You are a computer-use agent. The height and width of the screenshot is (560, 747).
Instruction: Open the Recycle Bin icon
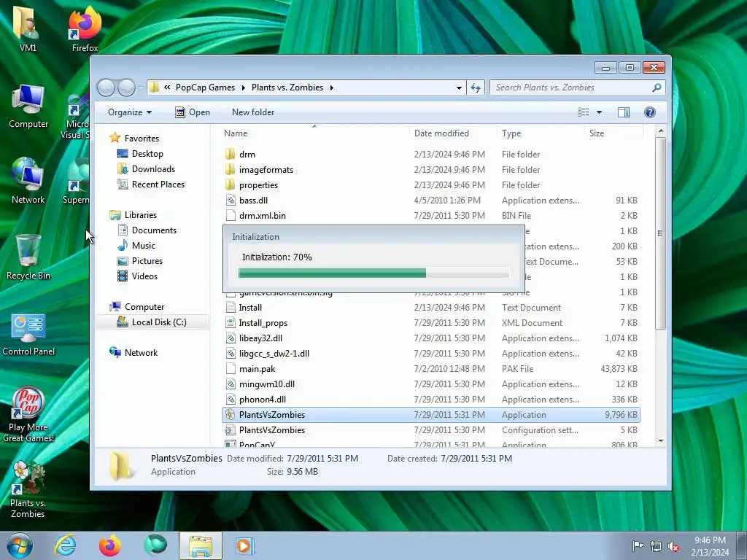coord(28,257)
